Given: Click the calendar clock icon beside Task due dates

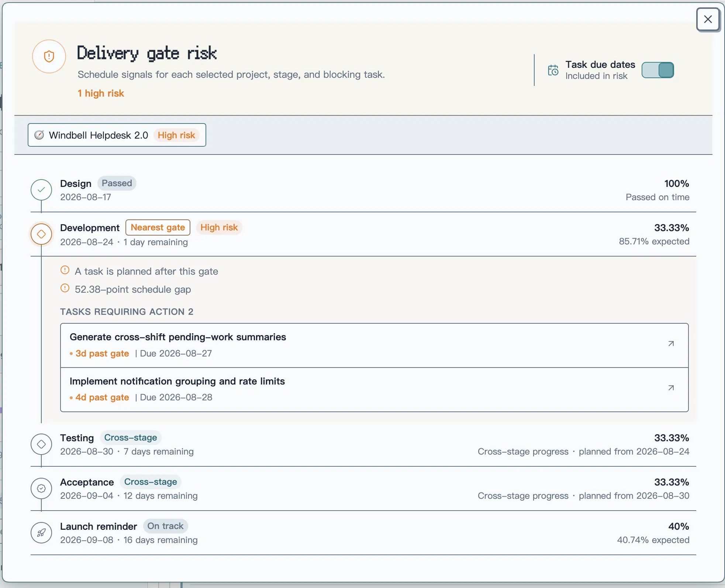Looking at the screenshot, I should [x=553, y=70].
